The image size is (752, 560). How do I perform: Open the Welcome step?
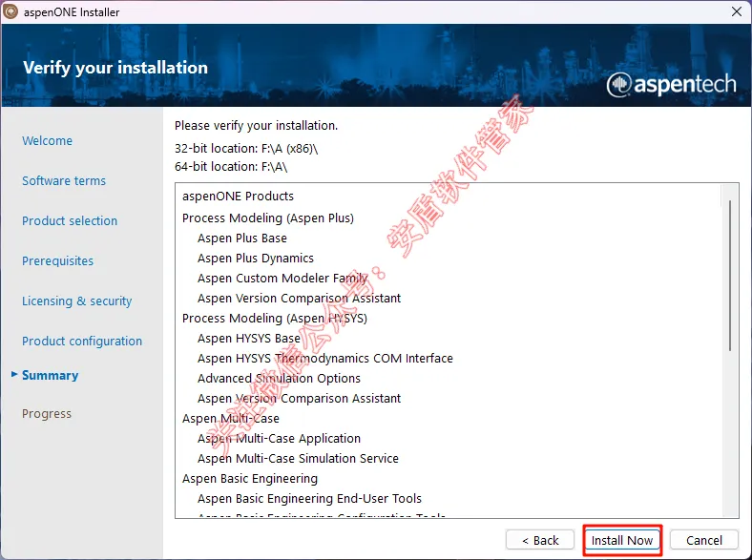coord(47,140)
